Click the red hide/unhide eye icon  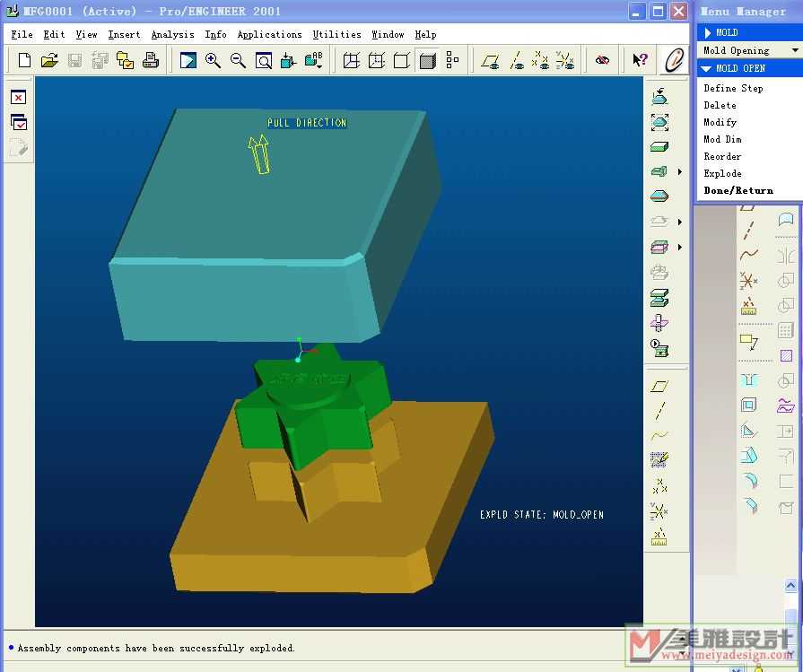point(602,60)
